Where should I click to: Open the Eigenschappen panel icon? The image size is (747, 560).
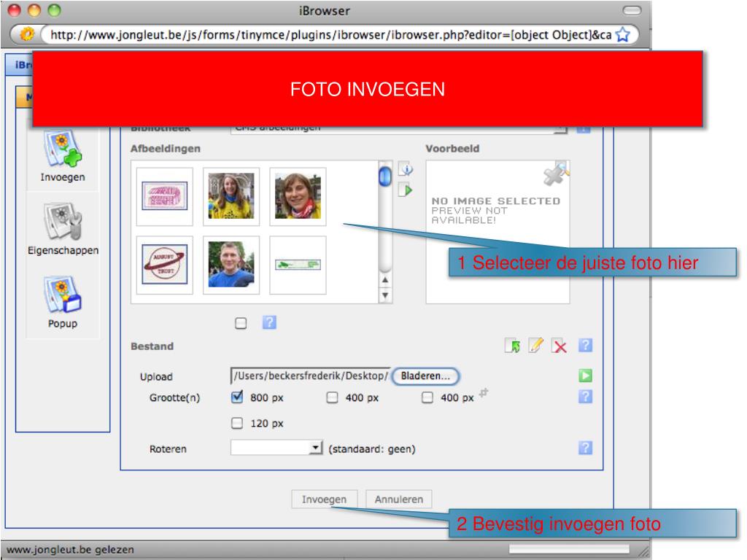pos(63,222)
